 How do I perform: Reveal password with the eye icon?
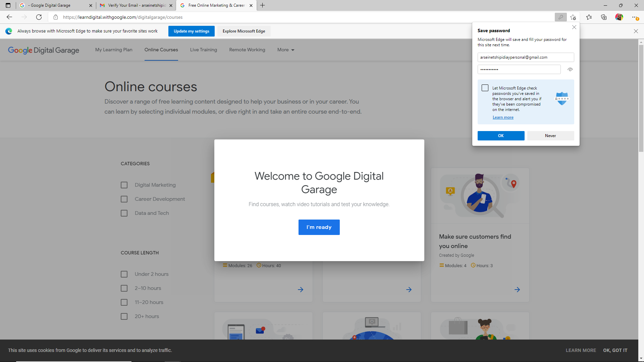(570, 70)
